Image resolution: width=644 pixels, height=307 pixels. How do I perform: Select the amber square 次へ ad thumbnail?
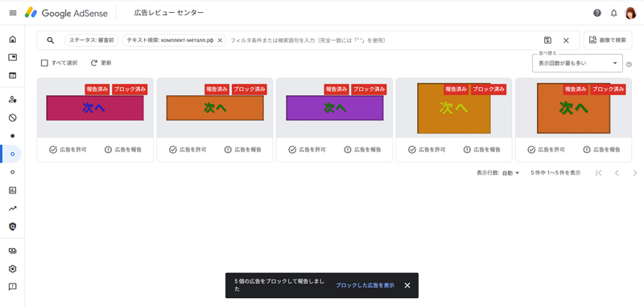pos(454,109)
